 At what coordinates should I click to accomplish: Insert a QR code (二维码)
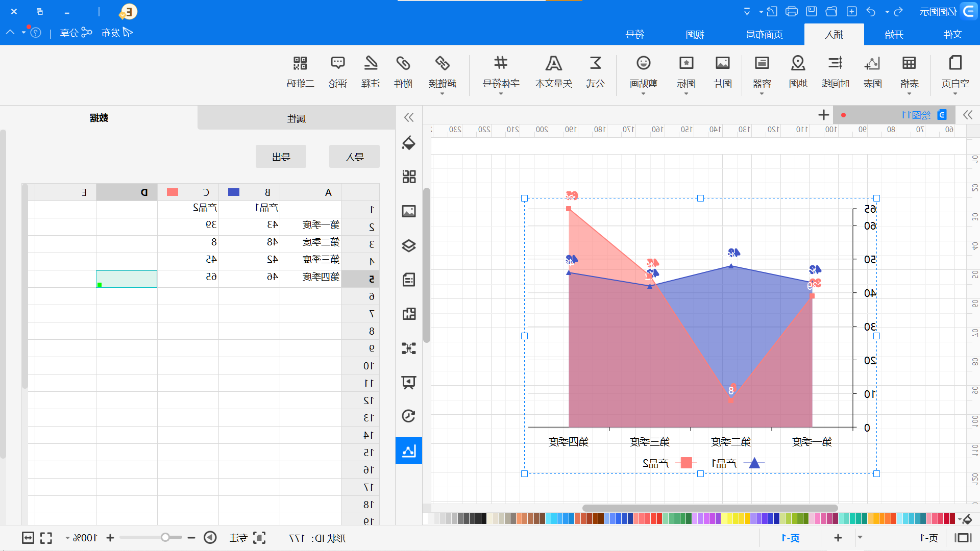[300, 71]
